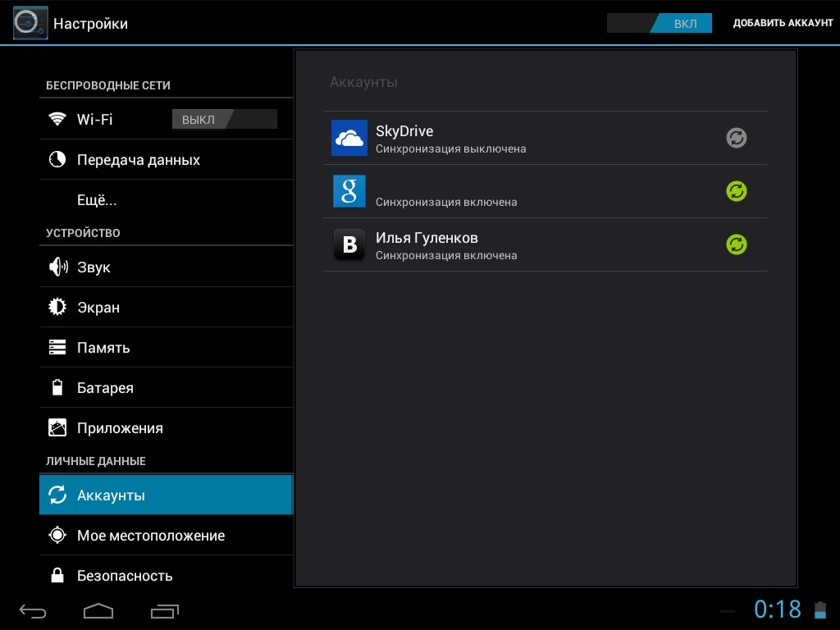Click Wi-Fi label in sidebar
The image size is (840, 630).
(95, 119)
